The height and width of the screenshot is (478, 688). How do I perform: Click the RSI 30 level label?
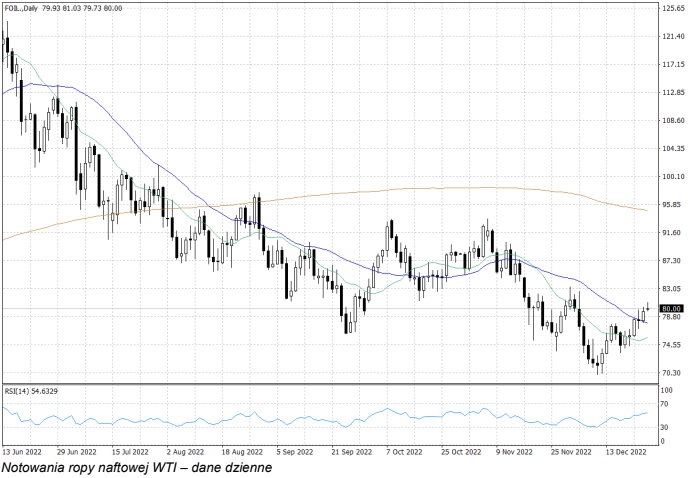665,427
